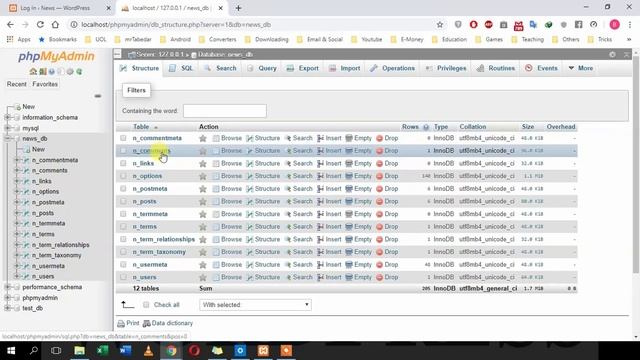Collapse the news_db database node

tap(7, 139)
